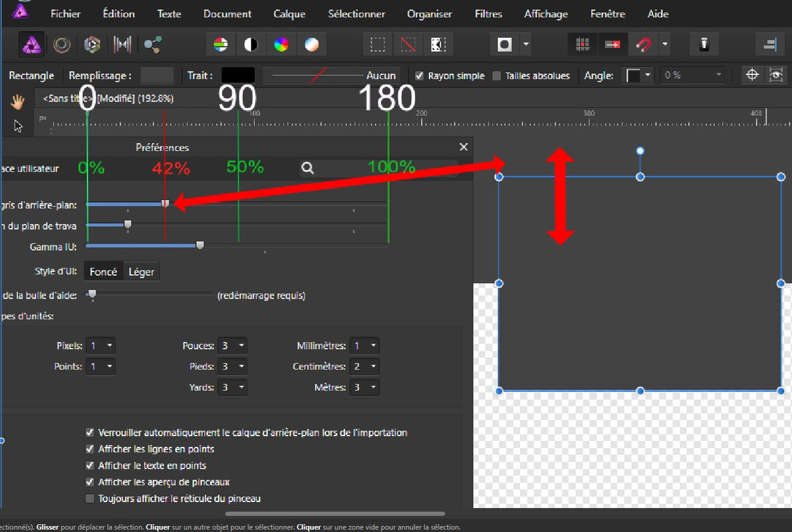
Task: Close the Préférences dialog
Action: click(x=463, y=147)
